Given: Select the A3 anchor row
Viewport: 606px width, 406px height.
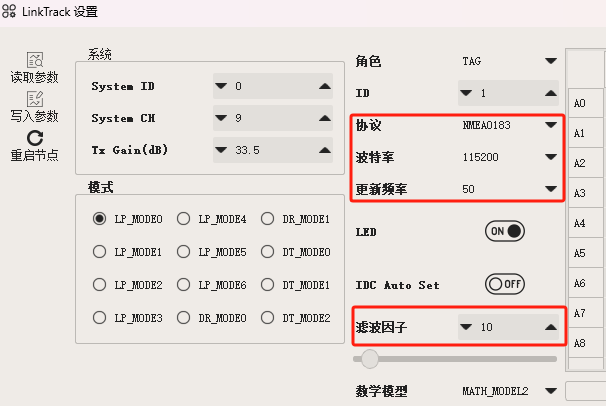Looking at the screenshot, I should (x=586, y=193).
